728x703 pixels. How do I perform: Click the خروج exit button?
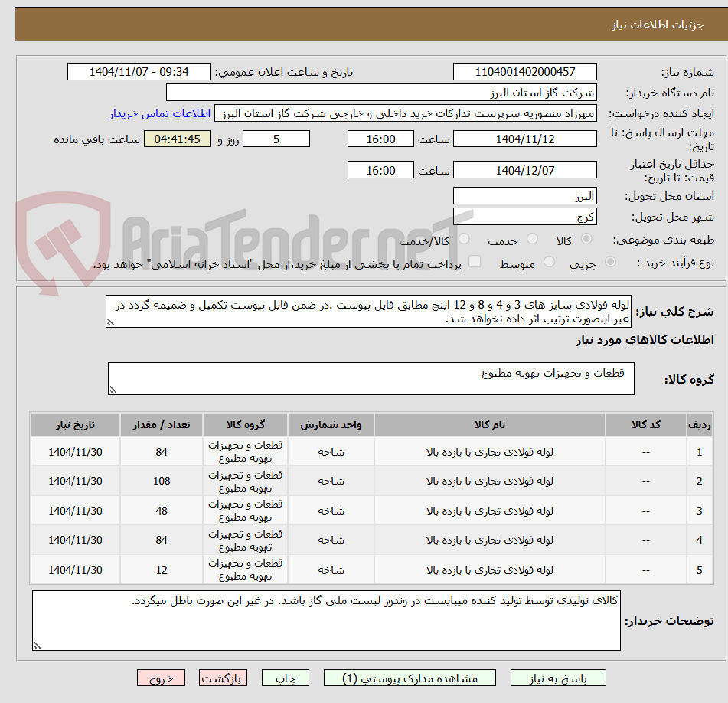(x=161, y=678)
